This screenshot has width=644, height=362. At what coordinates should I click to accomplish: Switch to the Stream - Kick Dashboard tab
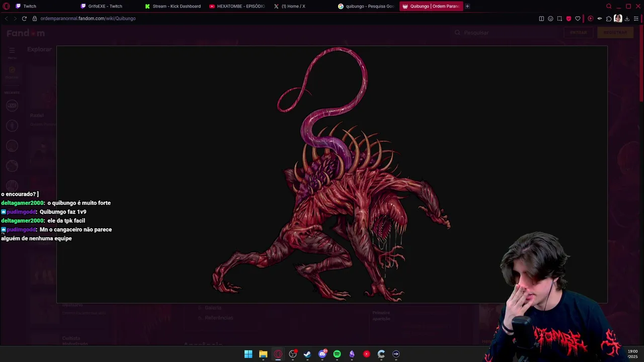pos(174,6)
